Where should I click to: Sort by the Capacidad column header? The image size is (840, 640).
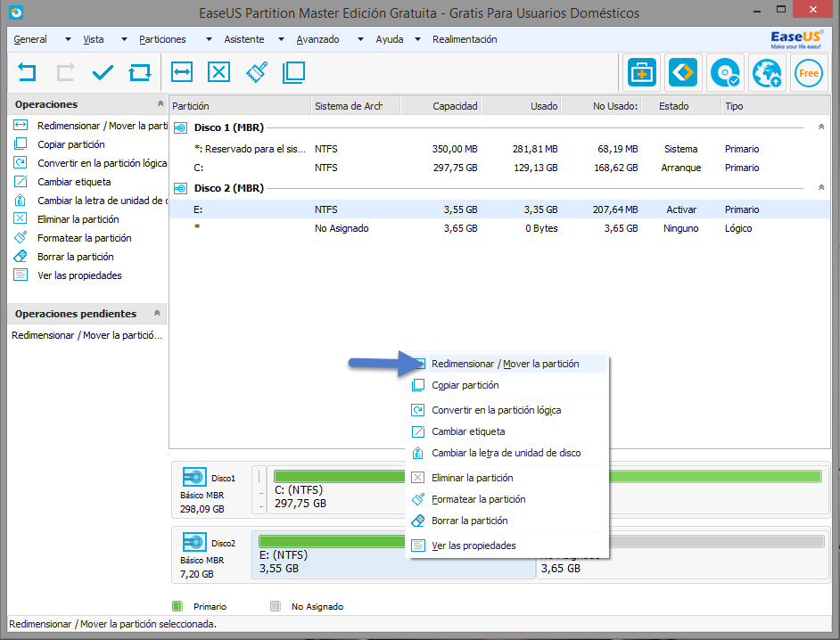click(x=441, y=106)
